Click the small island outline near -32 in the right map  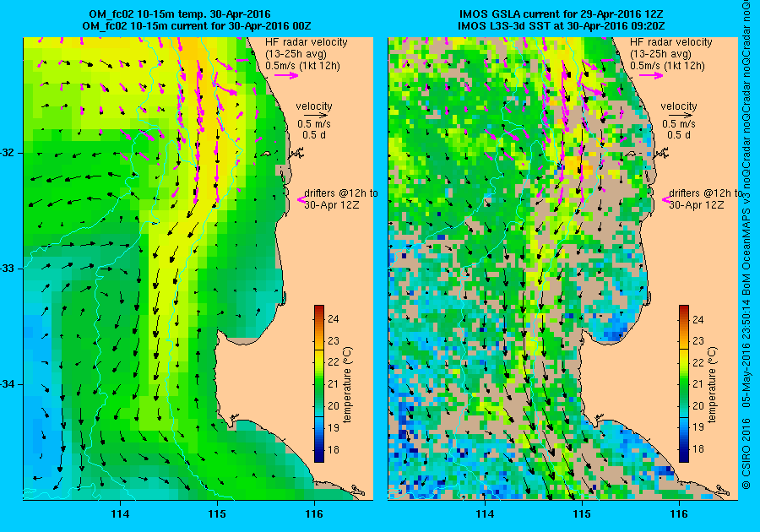(630, 155)
